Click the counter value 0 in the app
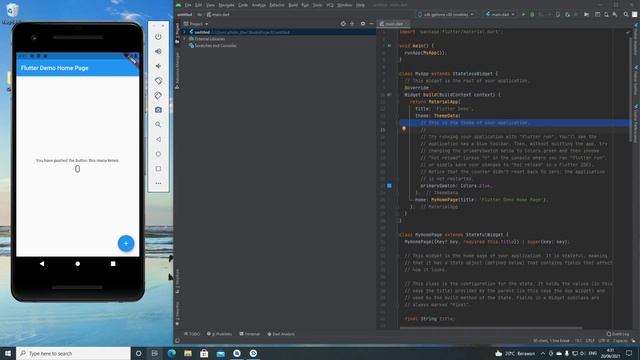 tap(78, 169)
